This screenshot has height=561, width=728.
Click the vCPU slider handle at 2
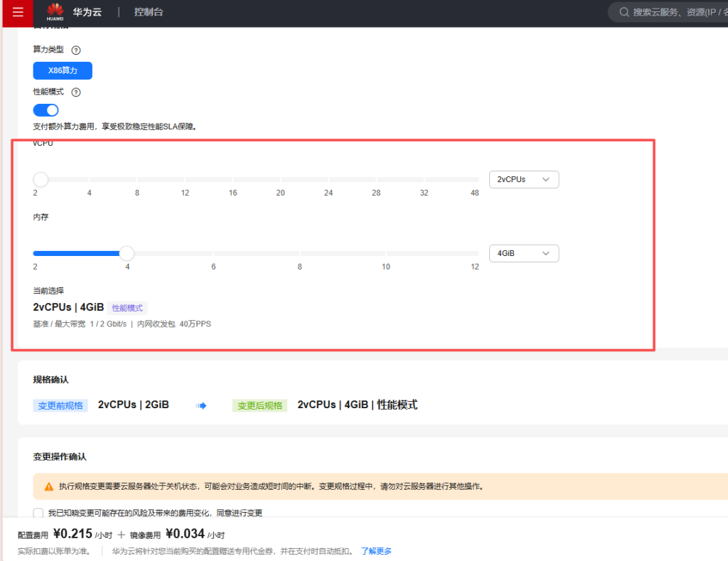[x=41, y=179]
